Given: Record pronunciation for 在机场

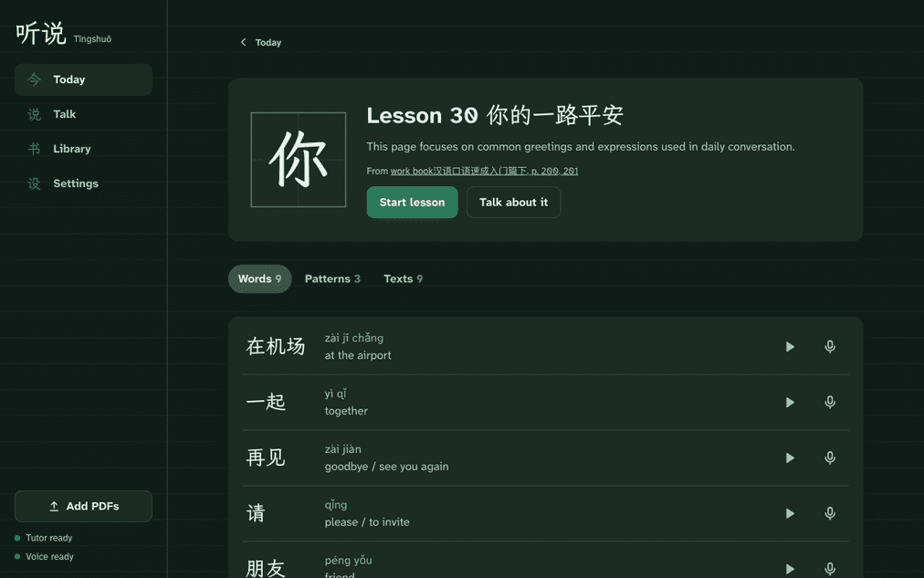Looking at the screenshot, I should (x=830, y=346).
